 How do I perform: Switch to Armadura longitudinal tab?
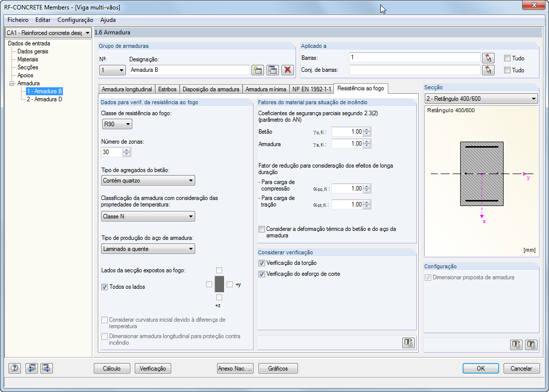[127, 89]
